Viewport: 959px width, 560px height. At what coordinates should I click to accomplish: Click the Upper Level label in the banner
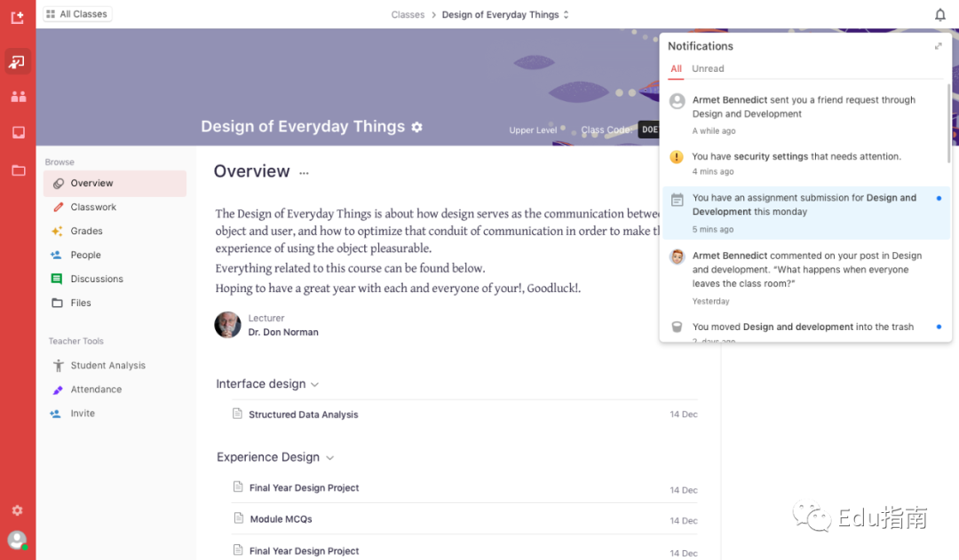(x=533, y=130)
